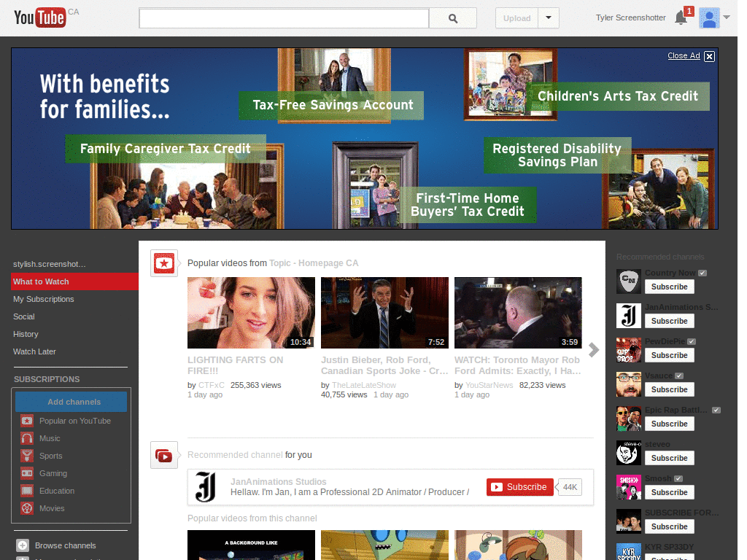The width and height of the screenshot is (747, 560).
Task: Click the 44K subscriber count
Action: (x=570, y=487)
